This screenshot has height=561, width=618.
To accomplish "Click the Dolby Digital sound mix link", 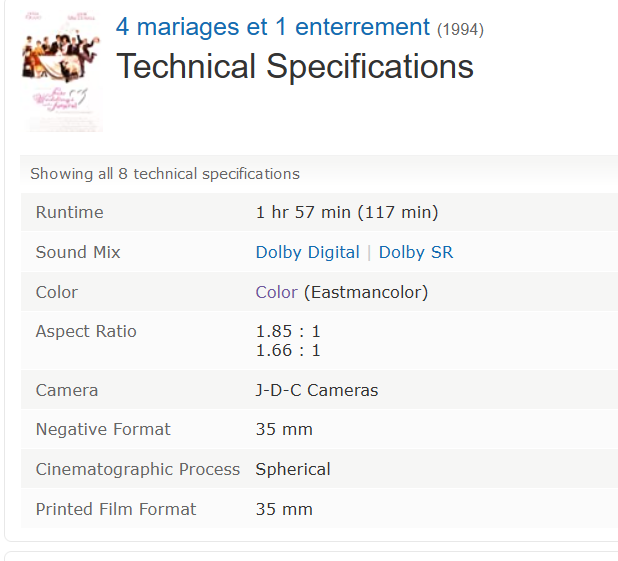I will (x=307, y=252).
